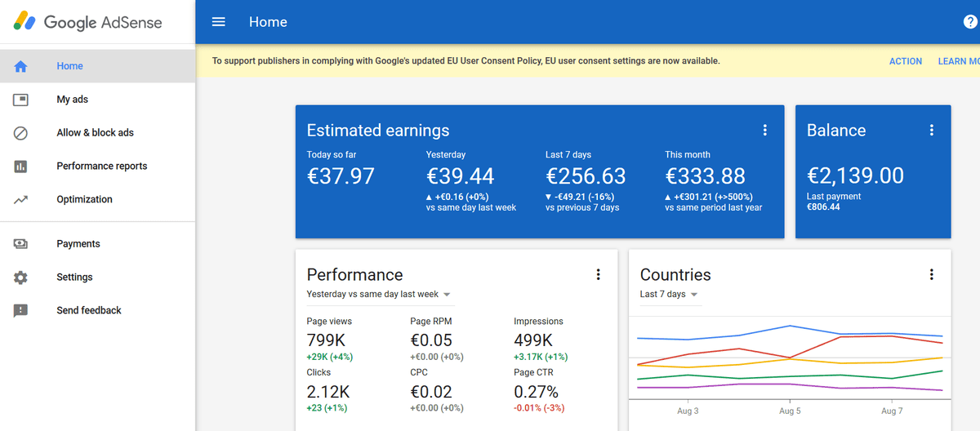Click the Send feedback icon

20,311
